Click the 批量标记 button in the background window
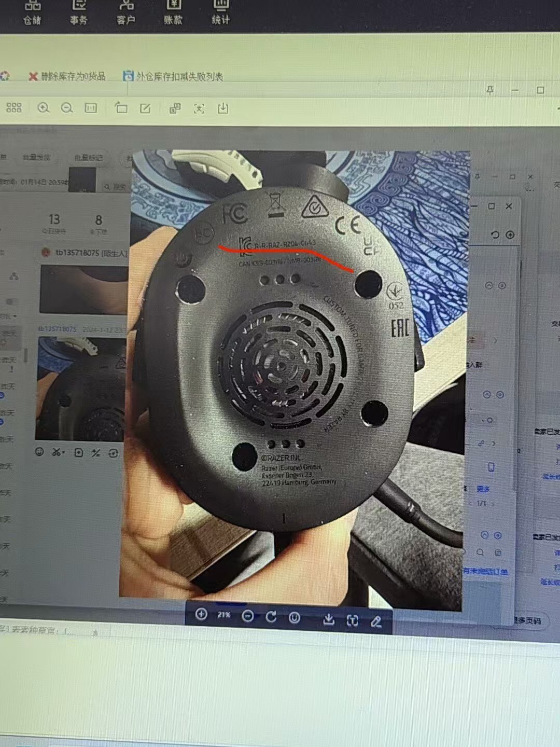 click(x=88, y=158)
